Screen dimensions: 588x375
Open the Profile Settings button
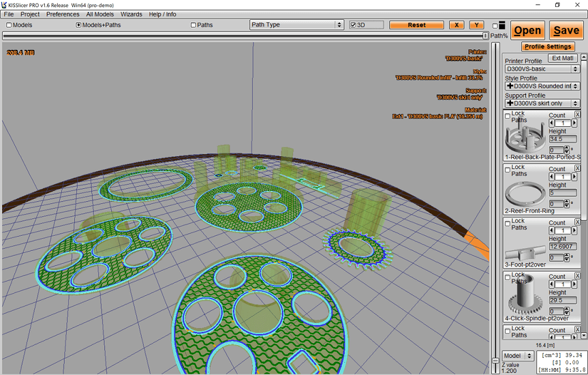coord(548,47)
